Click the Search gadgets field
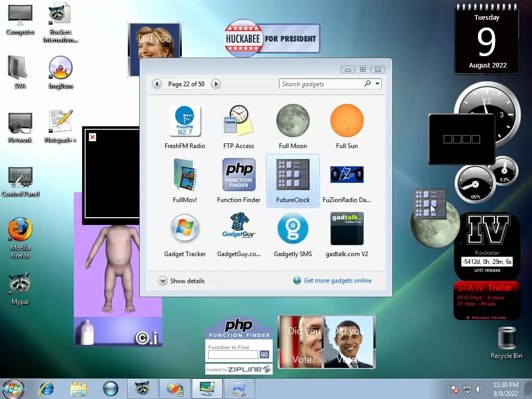The height and width of the screenshot is (399, 532). 321,84
